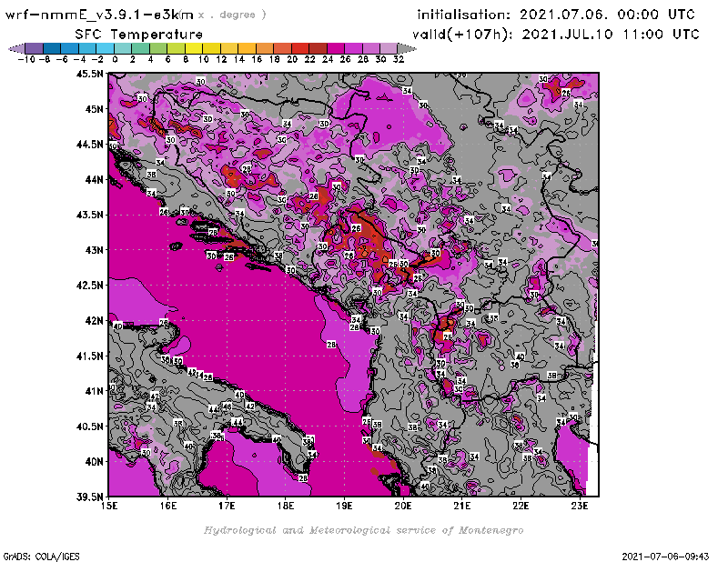
Task: Click the 44N latitude label
Action: 94,179
